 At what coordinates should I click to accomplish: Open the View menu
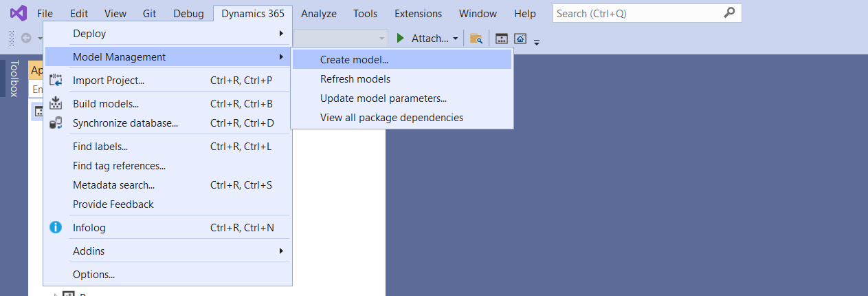pyautogui.click(x=115, y=13)
